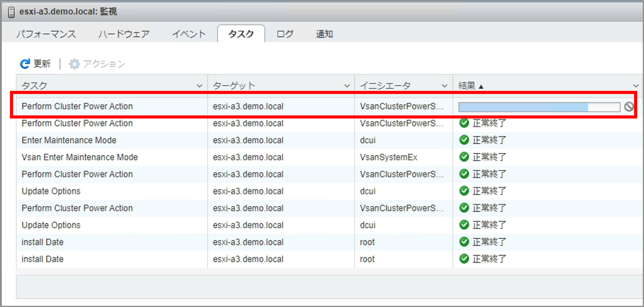Click the green check icon on the last row
Image resolution: width=644 pixels, height=307 pixels.
[464, 259]
